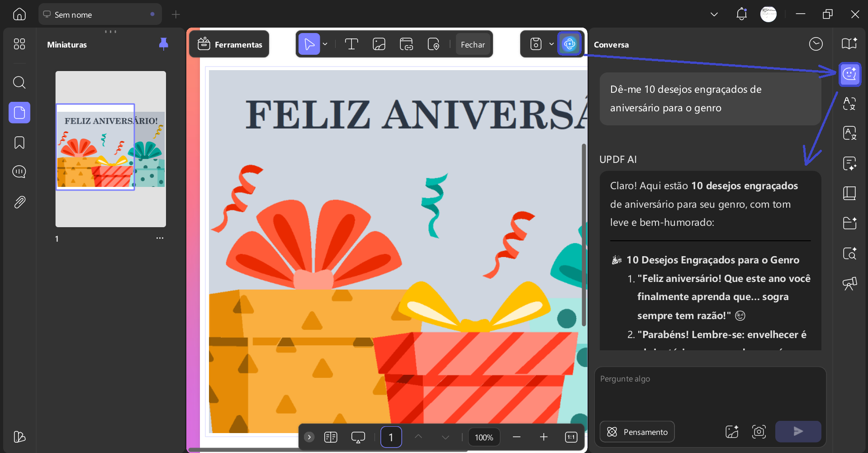Expand page navigation downward chevron

tap(445, 437)
